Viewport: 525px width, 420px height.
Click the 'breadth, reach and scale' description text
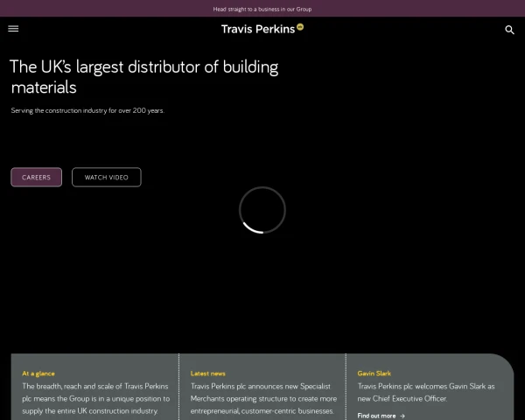(x=95, y=399)
